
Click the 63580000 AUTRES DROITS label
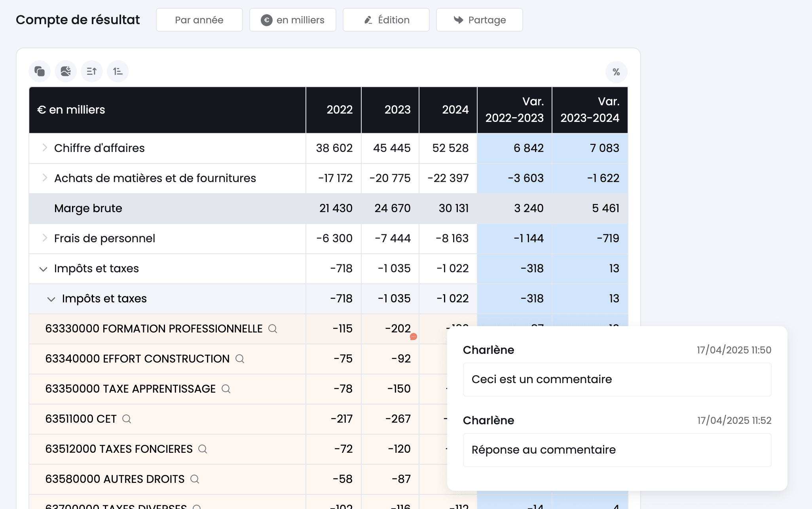coord(115,479)
